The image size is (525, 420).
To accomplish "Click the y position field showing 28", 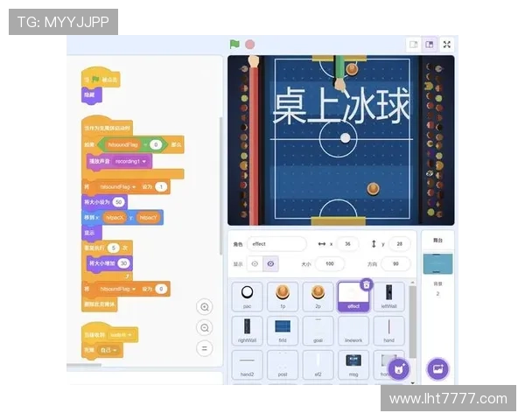I will [x=400, y=244].
